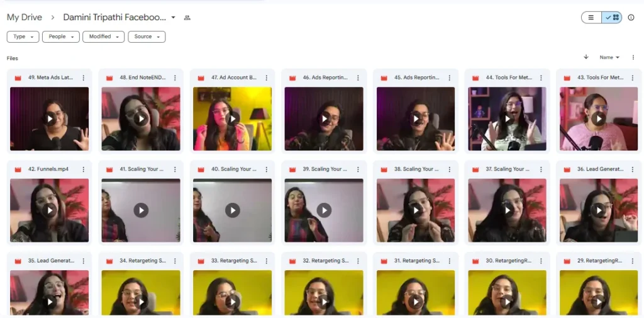Open the Modified filter dropdown
644x318 pixels.
104,37
